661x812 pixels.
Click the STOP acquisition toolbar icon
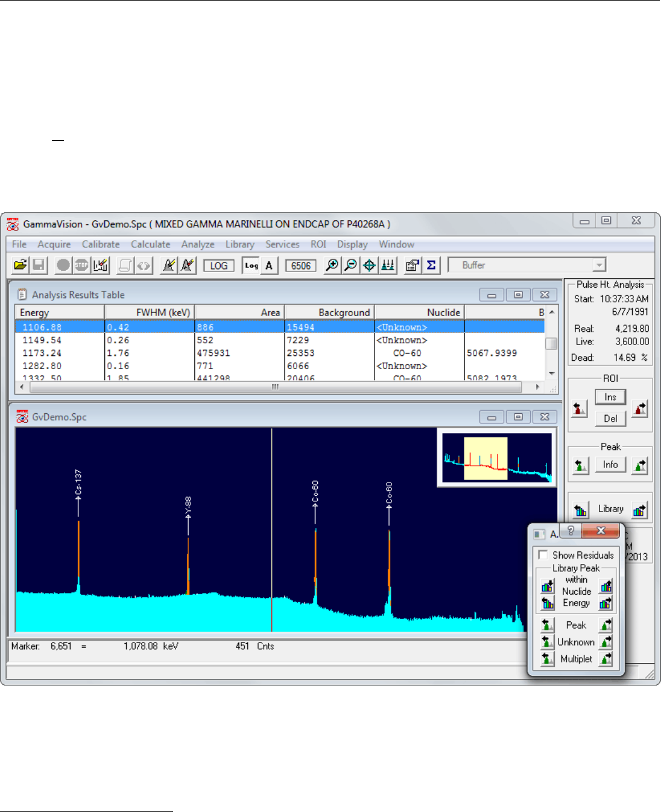pyautogui.click(x=81, y=265)
